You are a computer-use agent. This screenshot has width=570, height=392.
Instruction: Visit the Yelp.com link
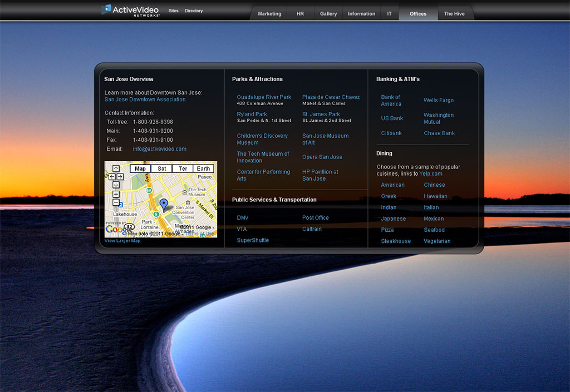pyautogui.click(x=431, y=174)
